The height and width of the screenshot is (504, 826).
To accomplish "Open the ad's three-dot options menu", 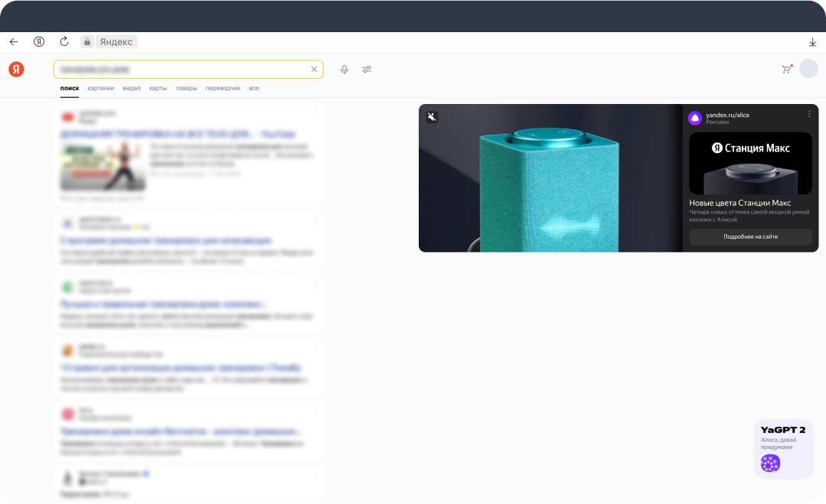I will [x=809, y=114].
